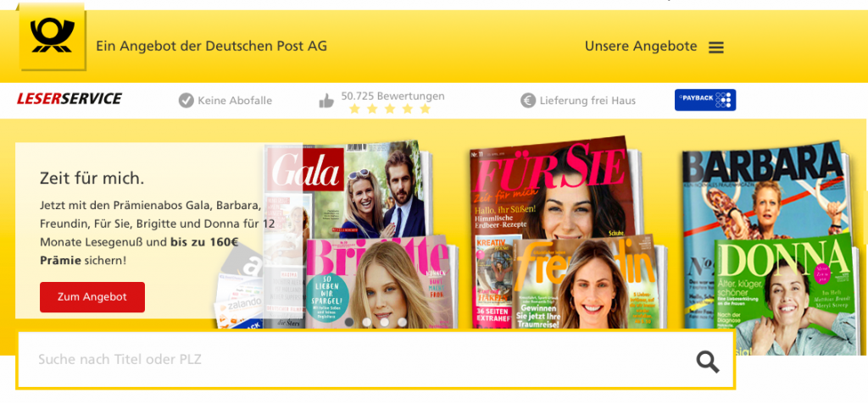Click the Keine Abofalle checkmark icon

point(186,101)
